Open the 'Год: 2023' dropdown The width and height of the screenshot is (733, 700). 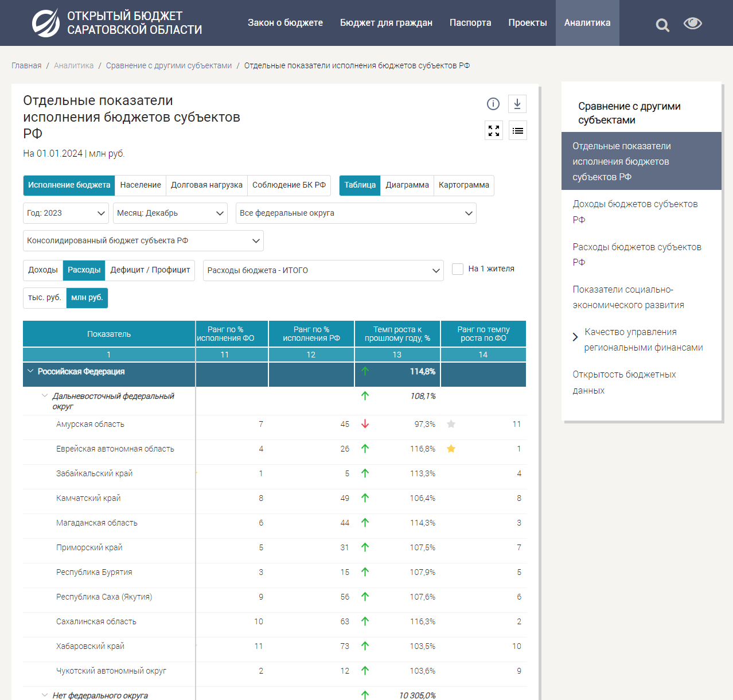pyautogui.click(x=66, y=213)
